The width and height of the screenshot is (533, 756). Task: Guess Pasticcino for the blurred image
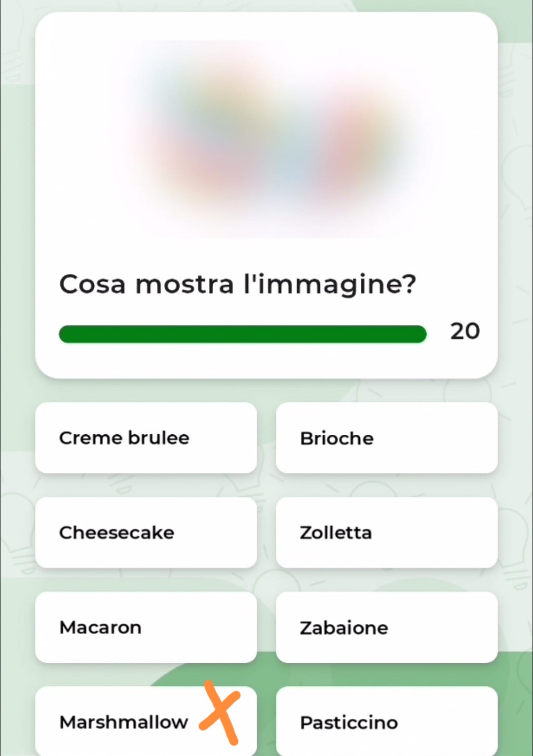386,722
